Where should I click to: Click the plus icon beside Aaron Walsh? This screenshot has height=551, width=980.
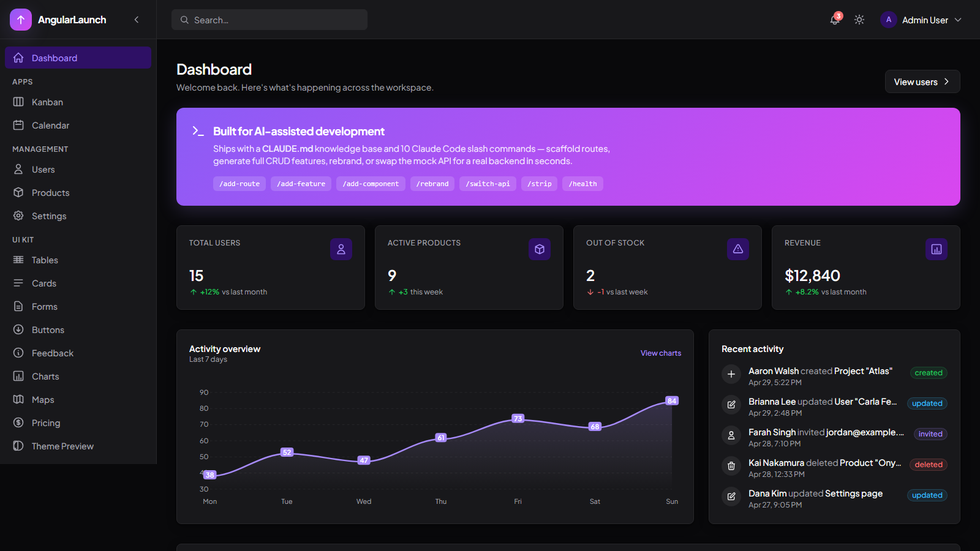[731, 374]
